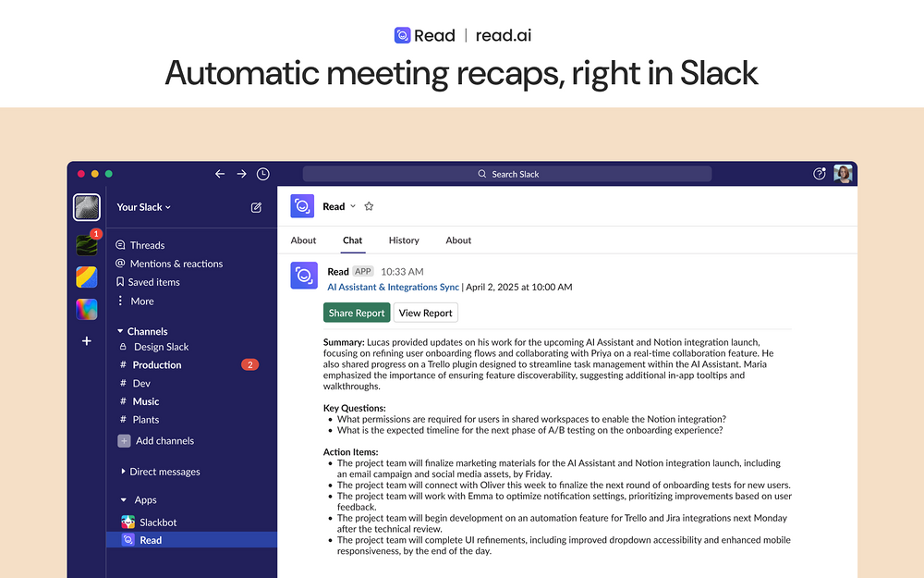Switch to the Chat tab

click(352, 240)
